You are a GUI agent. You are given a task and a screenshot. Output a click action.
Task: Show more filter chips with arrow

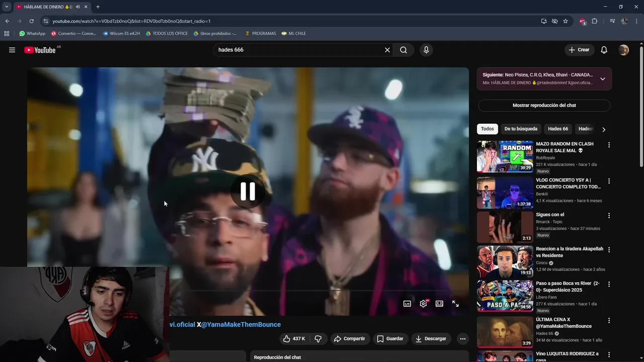604,129
